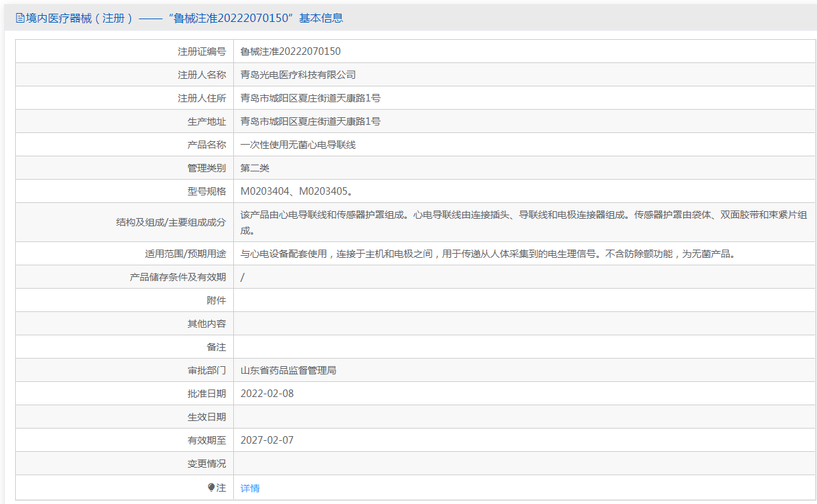This screenshot has height=504, width=817.
Task: Click registrant name 青岛光电医疗科技有限公司
Action: coord(298,75)
